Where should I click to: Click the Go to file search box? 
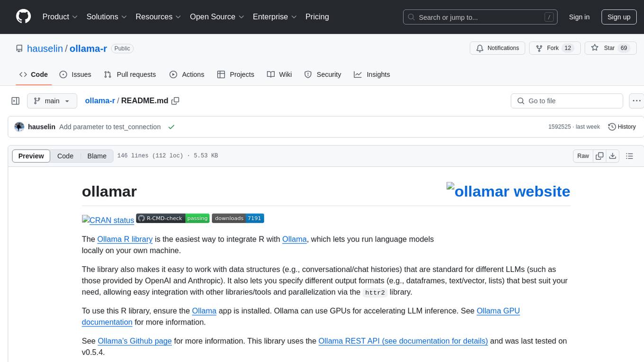[x=567, y=101]
